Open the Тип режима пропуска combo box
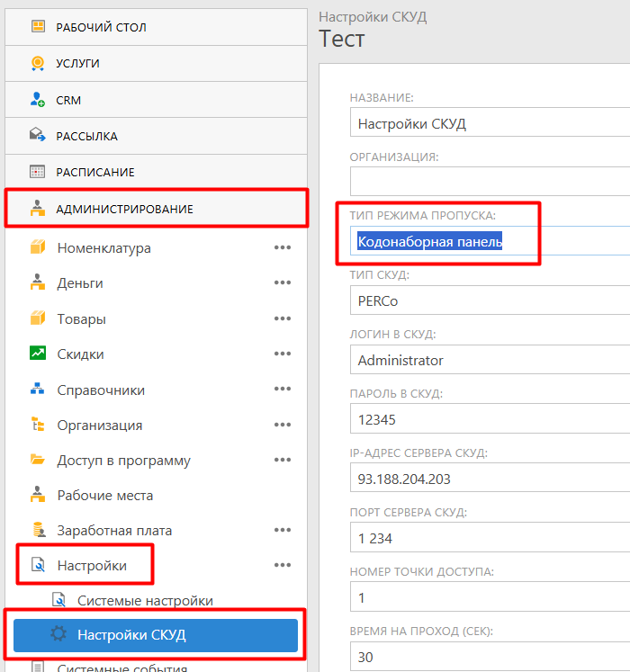The height and width of the screenshot is (672, 630). click(490, 241)
